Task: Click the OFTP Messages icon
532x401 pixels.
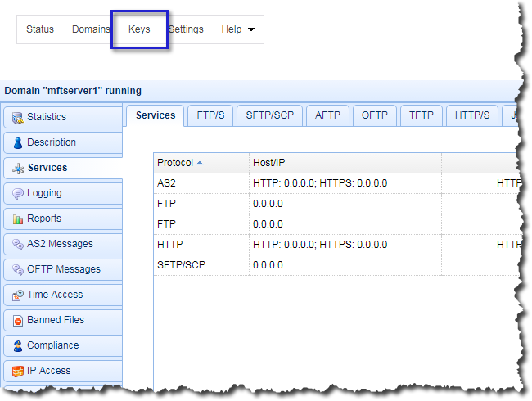Action: [x=18, y=270]
